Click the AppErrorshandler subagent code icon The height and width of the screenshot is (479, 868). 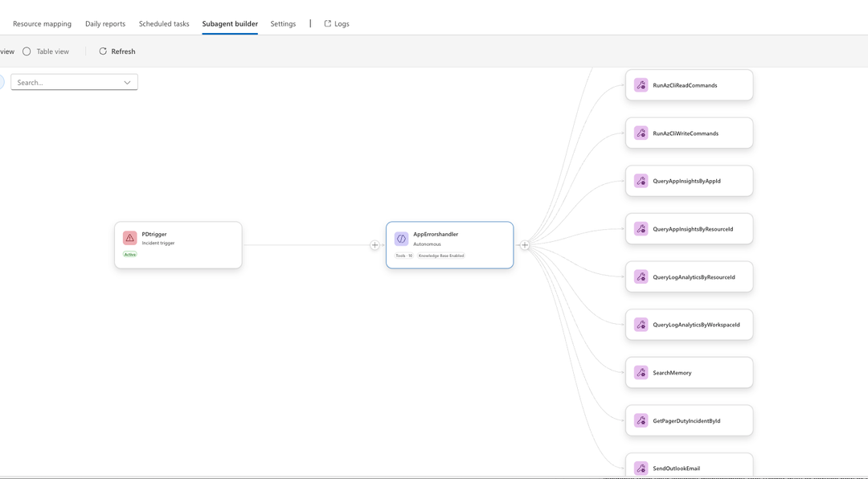tap(401, 239)
